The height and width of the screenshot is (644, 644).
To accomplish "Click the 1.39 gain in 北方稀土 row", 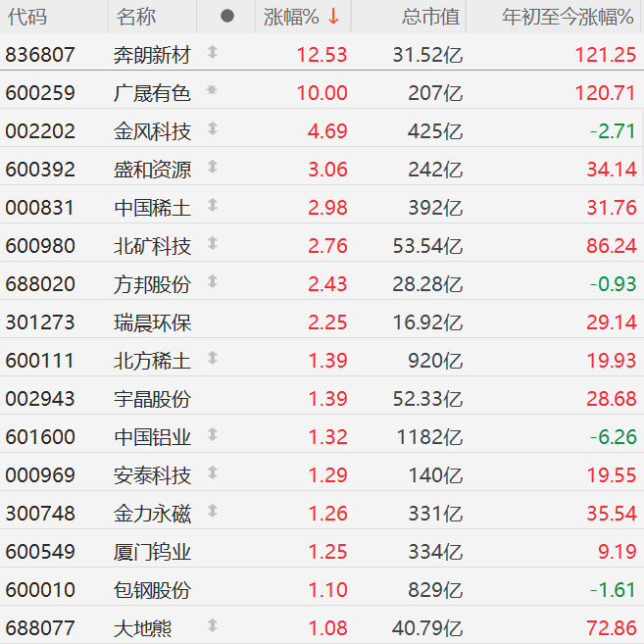I will pyautogui.click(x=327, y=360).
